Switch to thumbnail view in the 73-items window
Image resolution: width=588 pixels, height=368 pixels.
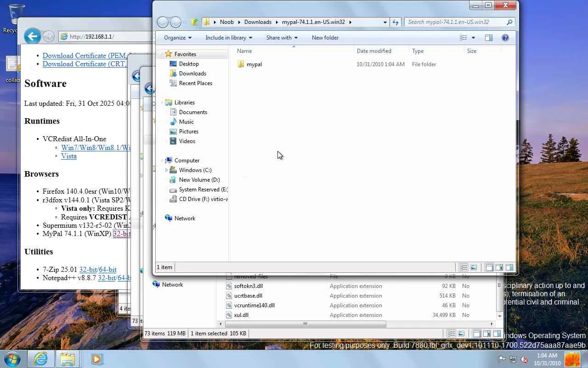(x=461, y=333)
